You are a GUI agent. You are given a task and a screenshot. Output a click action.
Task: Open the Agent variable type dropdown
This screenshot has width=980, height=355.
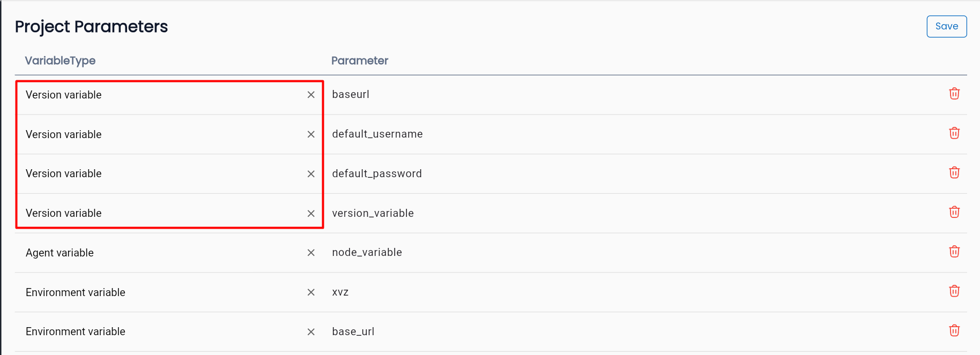[x=161, y=253]
